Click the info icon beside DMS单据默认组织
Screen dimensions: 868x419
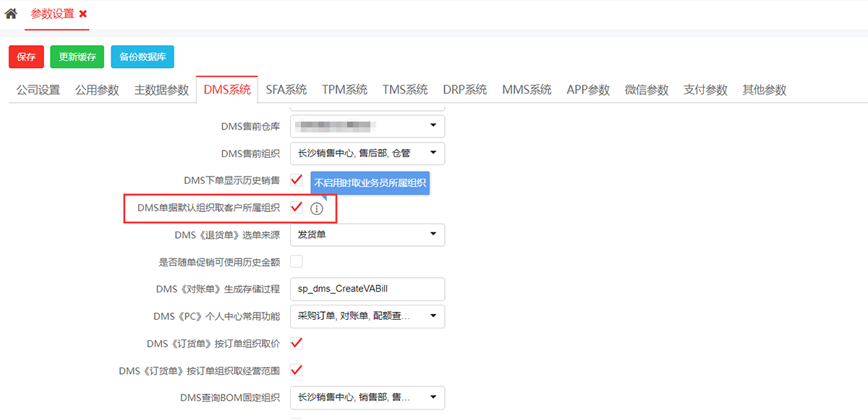(x=316, y=208)
